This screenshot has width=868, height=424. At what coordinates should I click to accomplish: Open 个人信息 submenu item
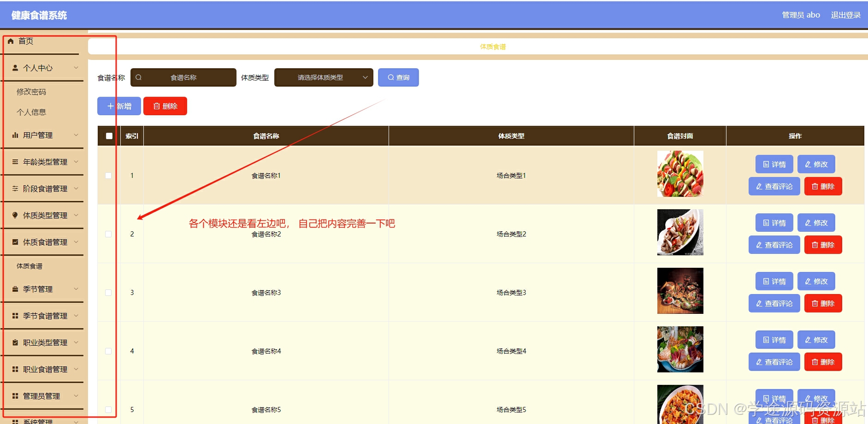click(x=31, y=112)
